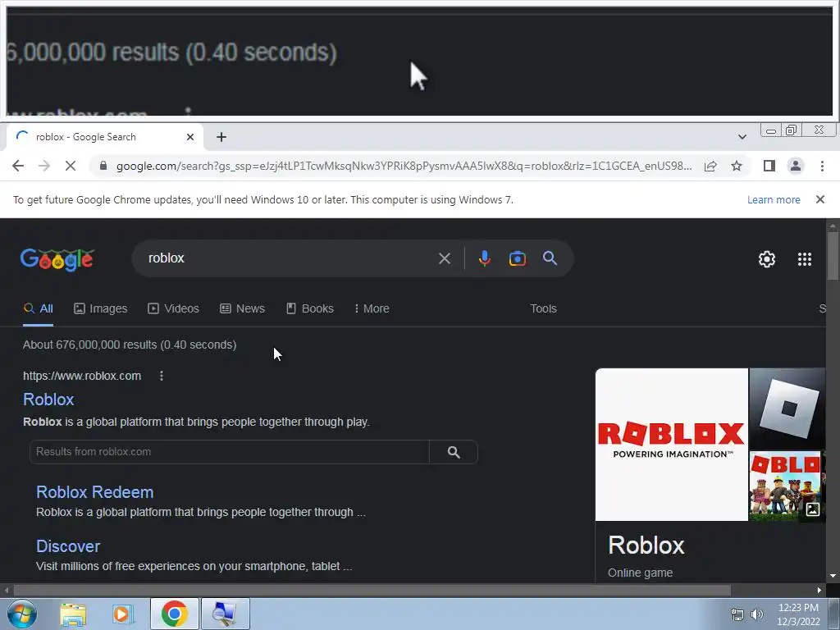
Task: Dismiss the Windows 7 update infobar
Action: pos(819,199)
